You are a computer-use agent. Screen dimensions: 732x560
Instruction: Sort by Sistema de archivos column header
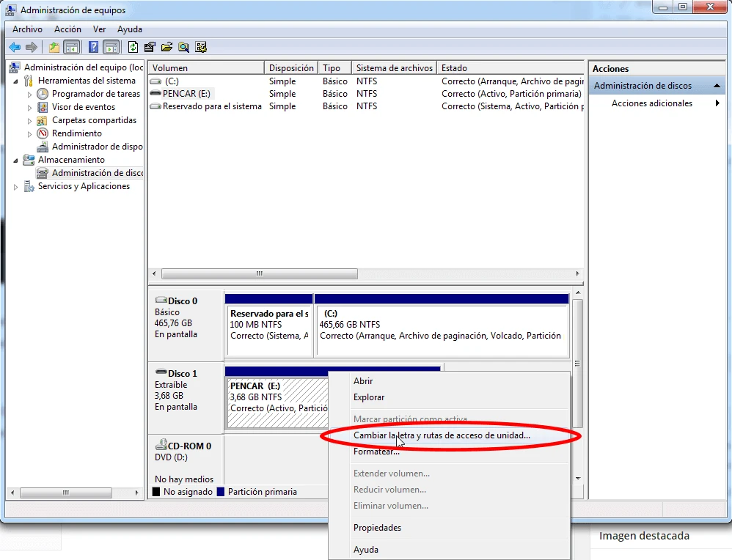(395, 68)
